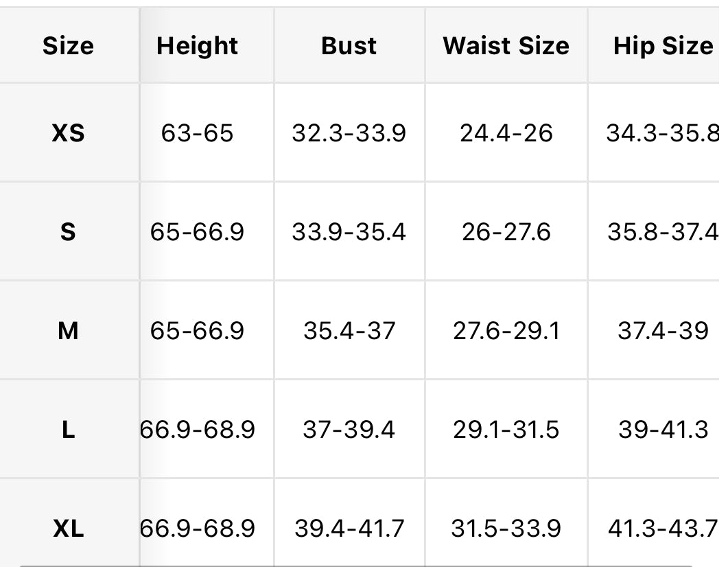The height and width of the screenshot is (567, 728).
Task: Select the Hip Size column header
Action: (663, 46)
